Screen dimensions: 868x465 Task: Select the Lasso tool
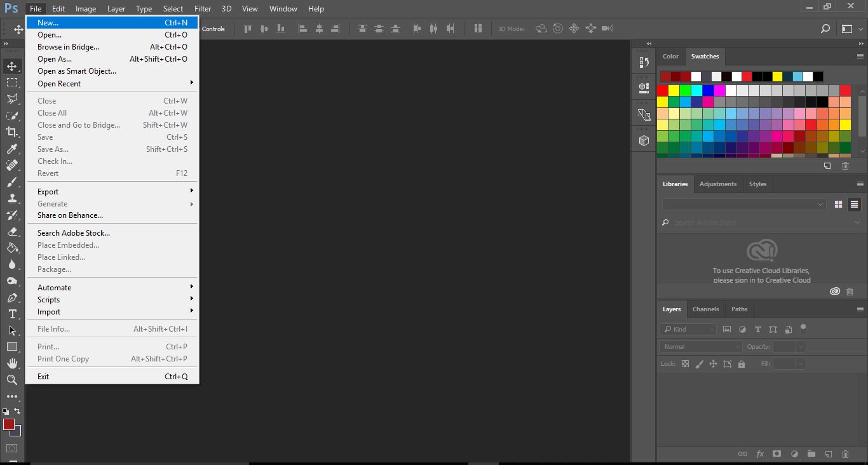(11, 98)
